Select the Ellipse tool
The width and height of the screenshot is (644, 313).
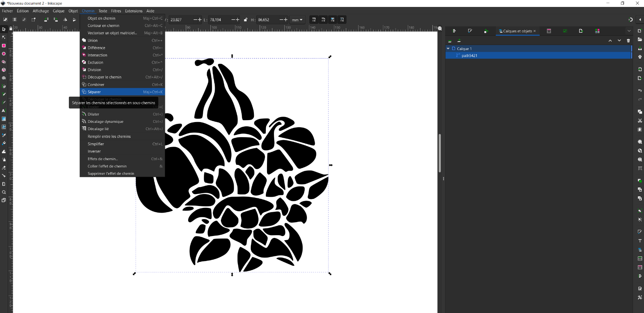tap(4, 54)
